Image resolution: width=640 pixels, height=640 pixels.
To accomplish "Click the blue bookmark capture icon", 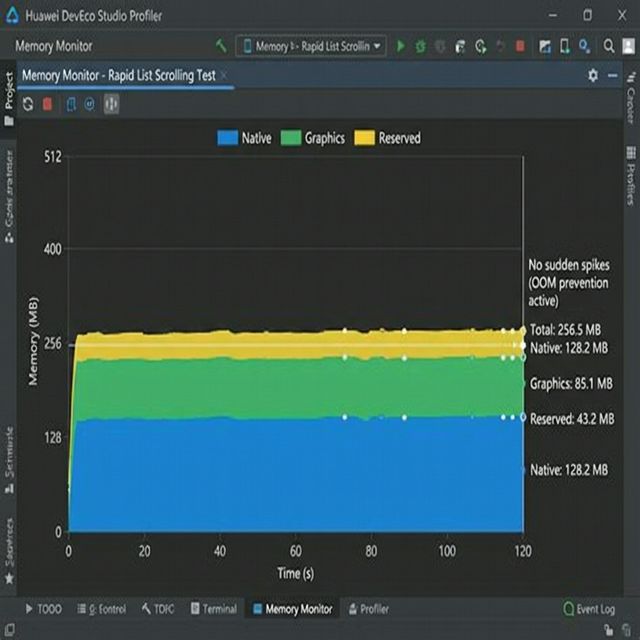I will (71, 104).
